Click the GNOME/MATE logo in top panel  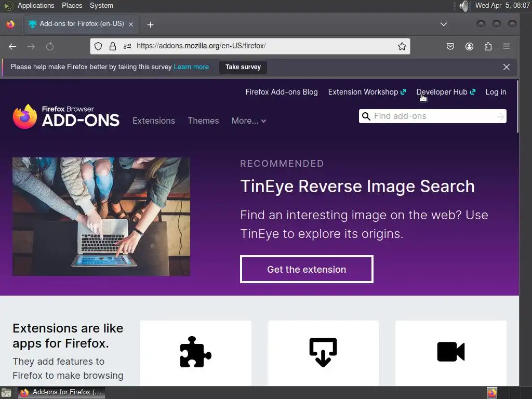[x=8, y=5]
